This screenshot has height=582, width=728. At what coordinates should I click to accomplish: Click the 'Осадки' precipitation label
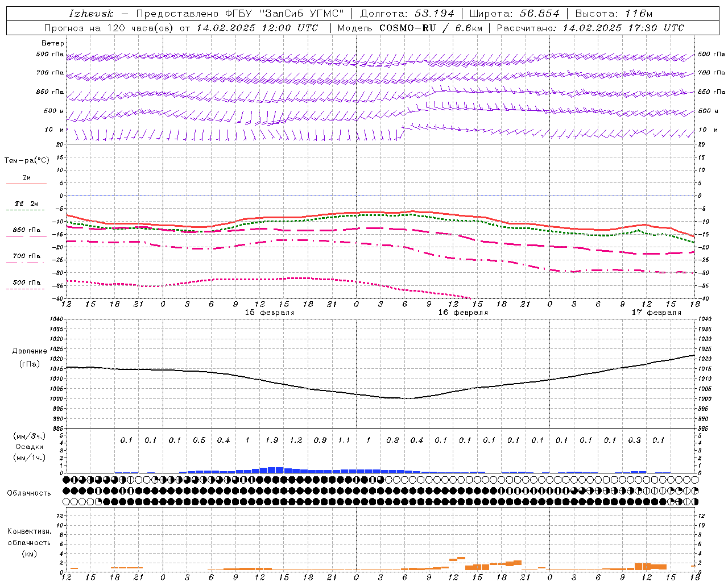point(30,447)
